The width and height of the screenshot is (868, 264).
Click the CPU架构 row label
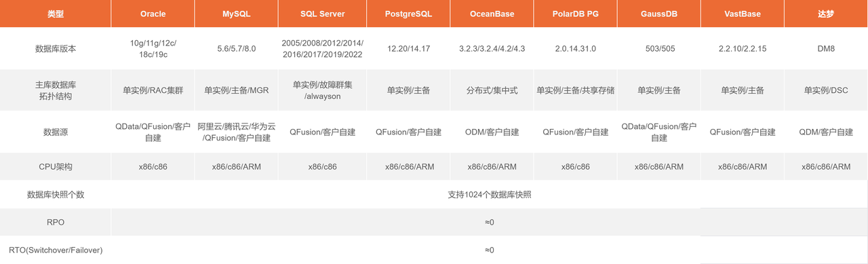(56, 166)
